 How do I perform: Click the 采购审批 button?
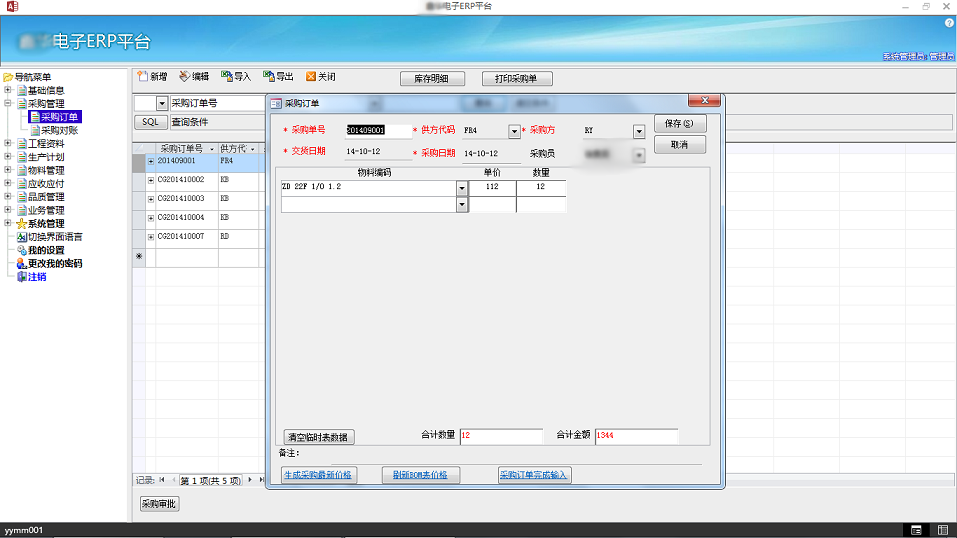click(x=159, y=504)
